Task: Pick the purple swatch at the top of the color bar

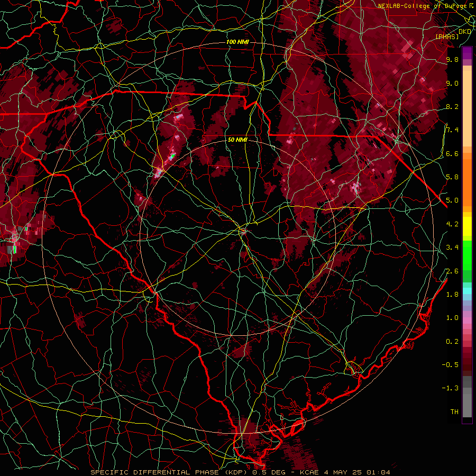Action: 467,53
